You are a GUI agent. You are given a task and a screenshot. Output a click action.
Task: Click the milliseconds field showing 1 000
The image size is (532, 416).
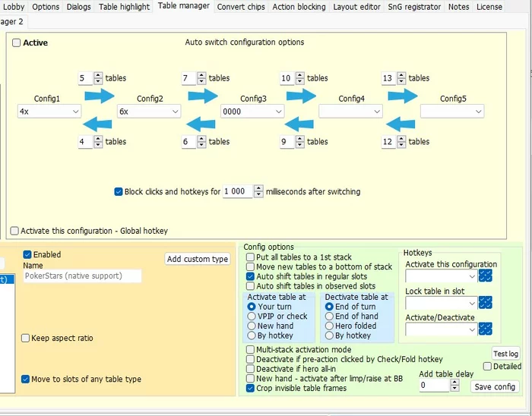point(238,192)
